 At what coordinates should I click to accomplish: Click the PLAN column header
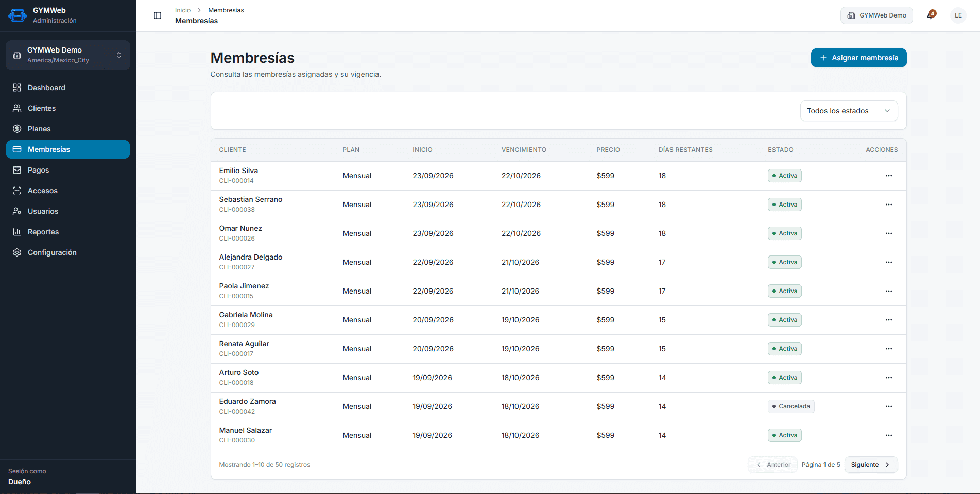(351, 150)
